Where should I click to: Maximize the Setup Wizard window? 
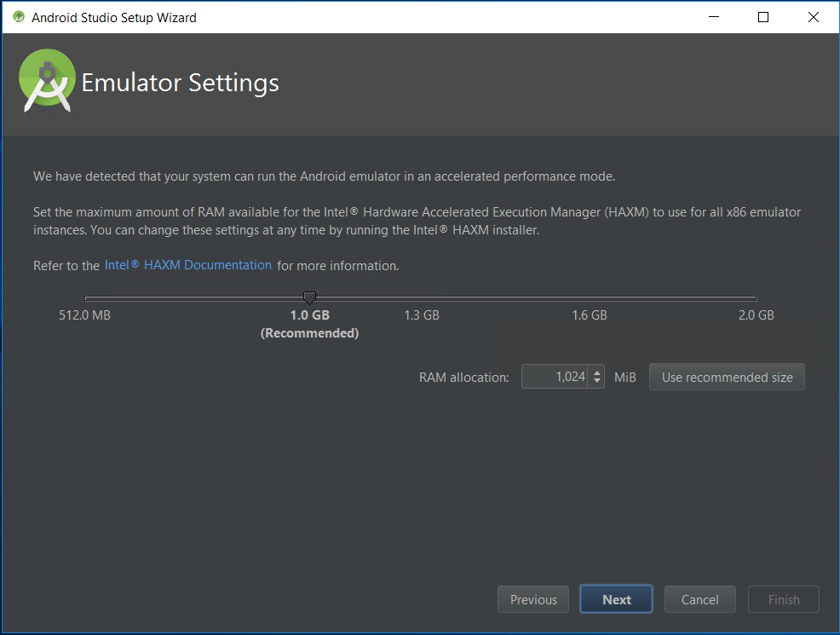pos(763,17)
